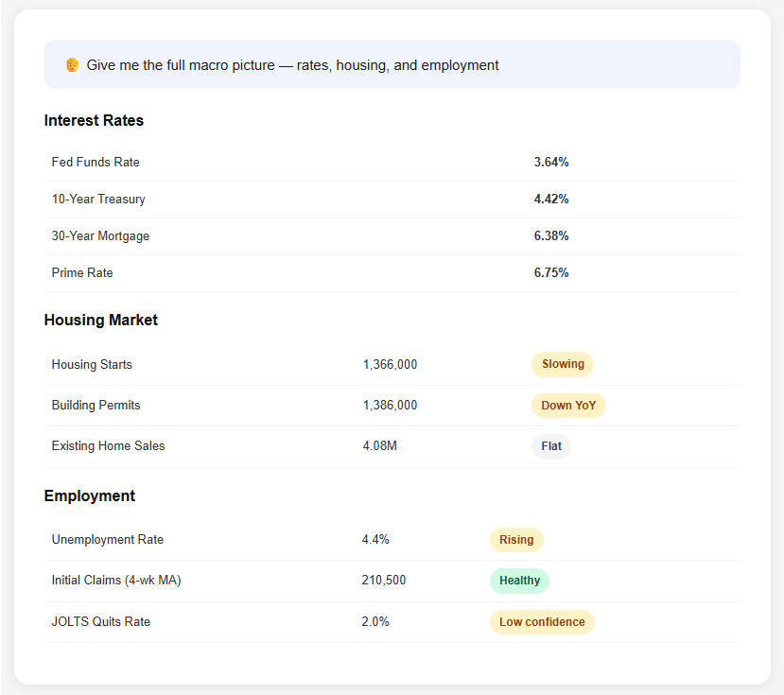The height and width of the screenshot is (695, 784).
Task: Expand the Housing Market section header
Action: tap(100, 320)
